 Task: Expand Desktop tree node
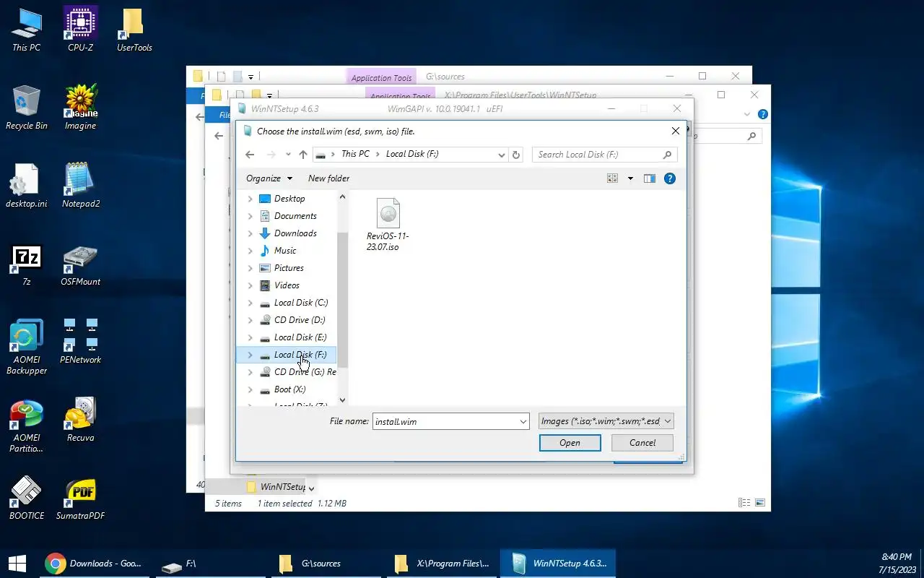pos(250,199)
